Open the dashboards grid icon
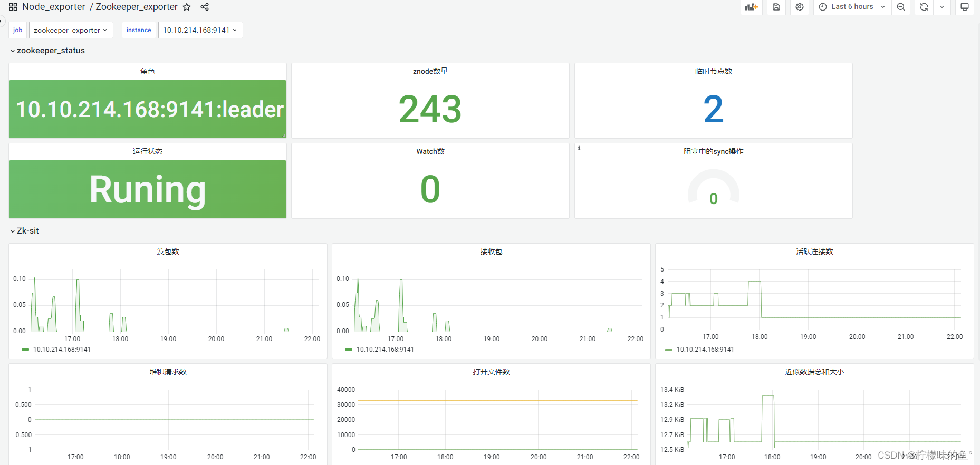Image resolution: width=980 pixels, height=465 pixels. (x=13, y=7)
